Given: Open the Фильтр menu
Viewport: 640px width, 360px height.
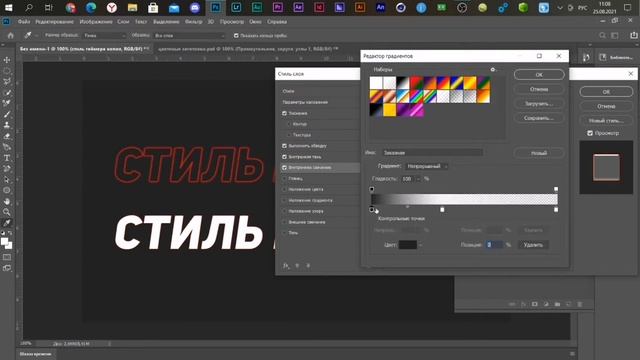Looking at the screenshot, I should pyautogui.click(x=193, y=22).
